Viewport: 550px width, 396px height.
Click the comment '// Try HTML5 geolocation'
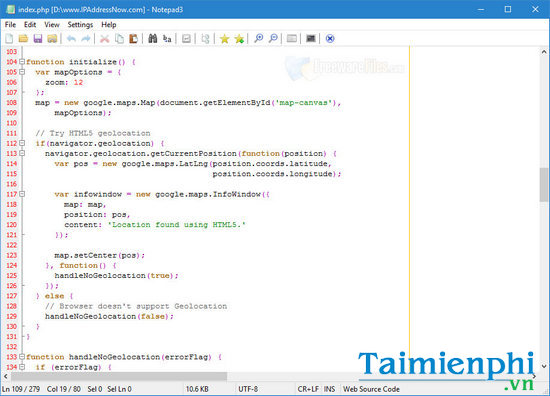click(x=93, y=133)
